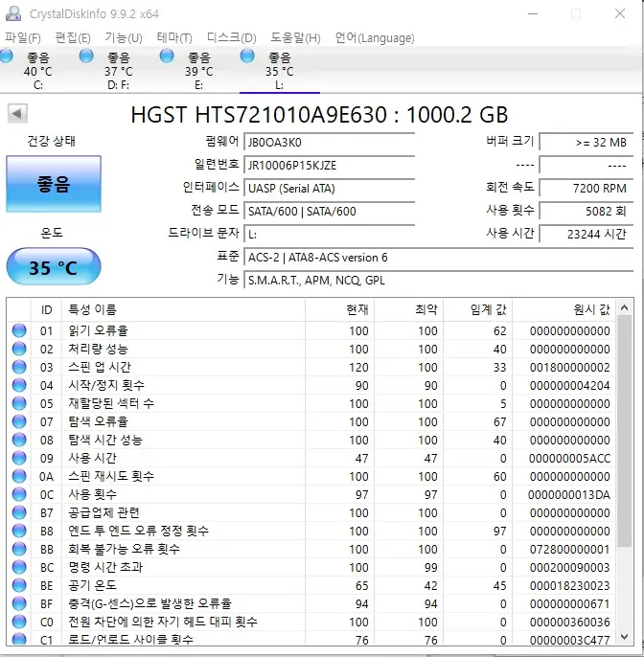Viewport: 644px width, 657px height.
Task: Open the 디스크(D) menu
Action: pos(232,38)
